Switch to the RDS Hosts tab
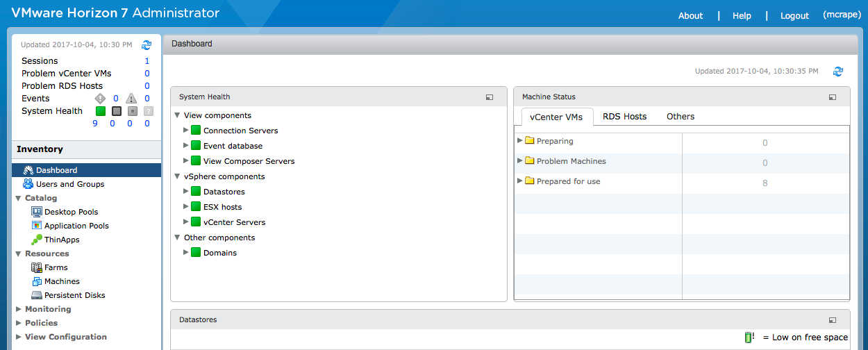 pyautogui.click(x=624, y=117)
